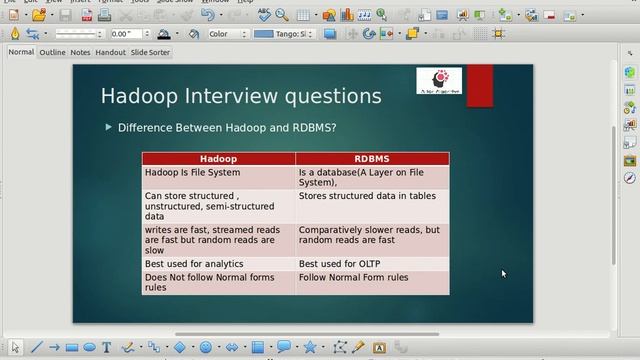Select the Arrow line tool
Screen dimensions: 640x360
tap(54, 347)
